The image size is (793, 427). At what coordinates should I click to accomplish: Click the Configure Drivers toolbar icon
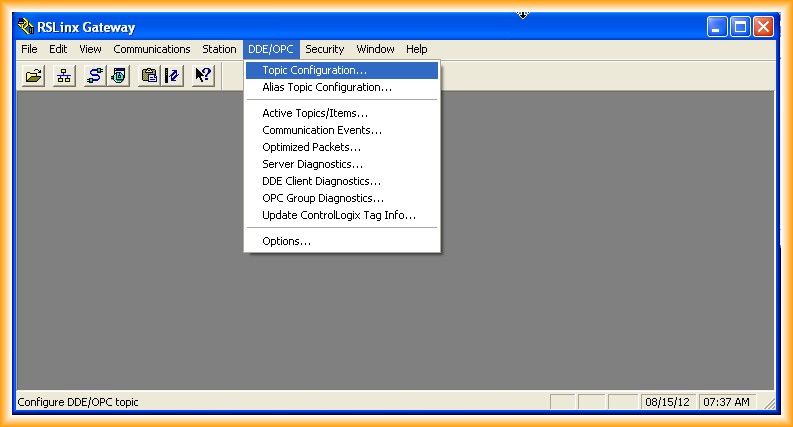(x=95, y=75)
